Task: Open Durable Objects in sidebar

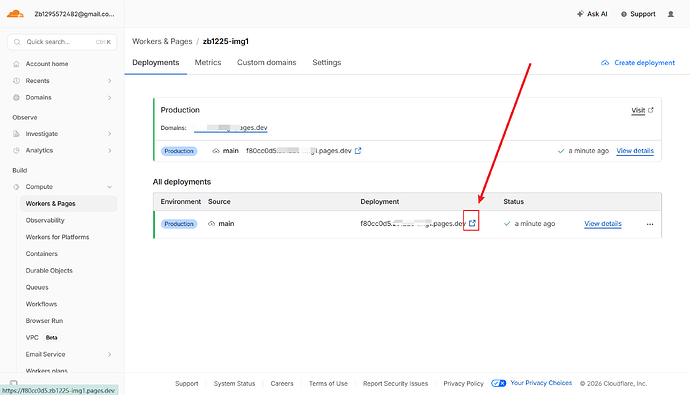Action: [x=49, y=271]
